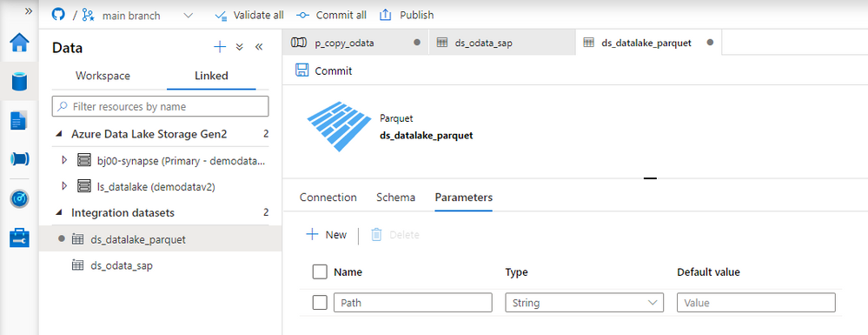Open the String type dropdown
The height and width of the screenshot is (335, 868).
pos(584,303)
